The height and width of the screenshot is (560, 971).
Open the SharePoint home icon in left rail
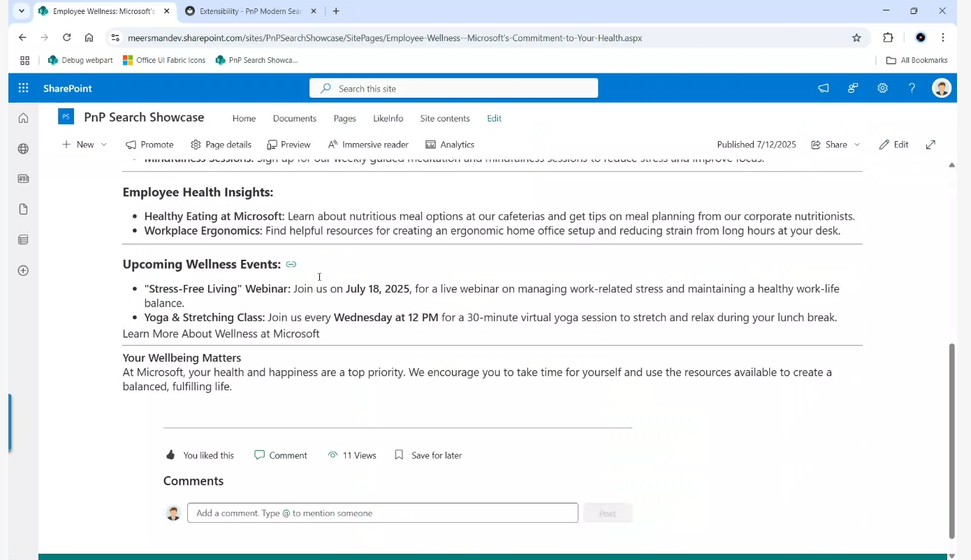tap(23, 118)
